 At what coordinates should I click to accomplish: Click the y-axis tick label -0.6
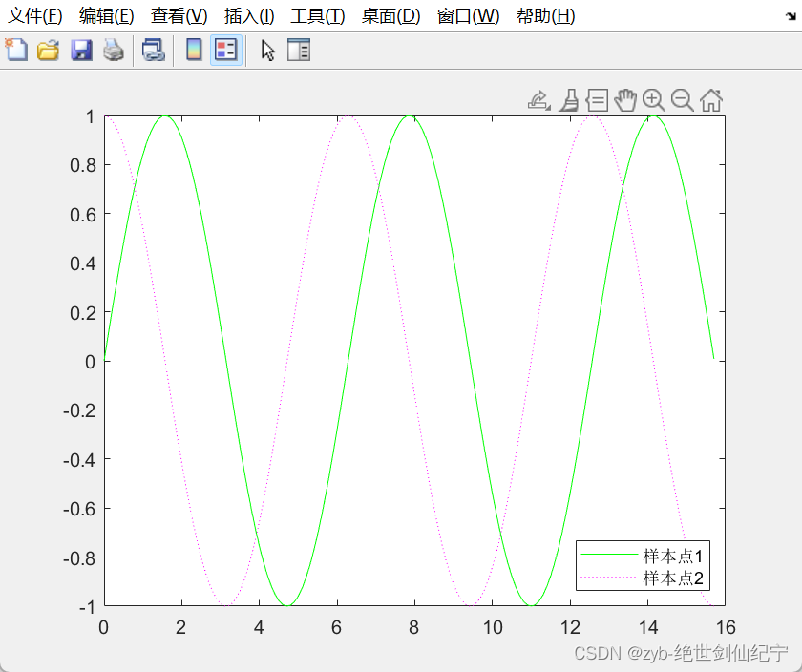click(79, 509)
